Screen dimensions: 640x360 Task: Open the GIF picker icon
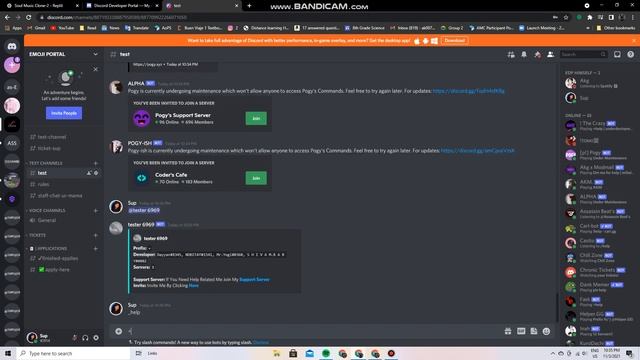pyautogui.click(x=521, y=331)
